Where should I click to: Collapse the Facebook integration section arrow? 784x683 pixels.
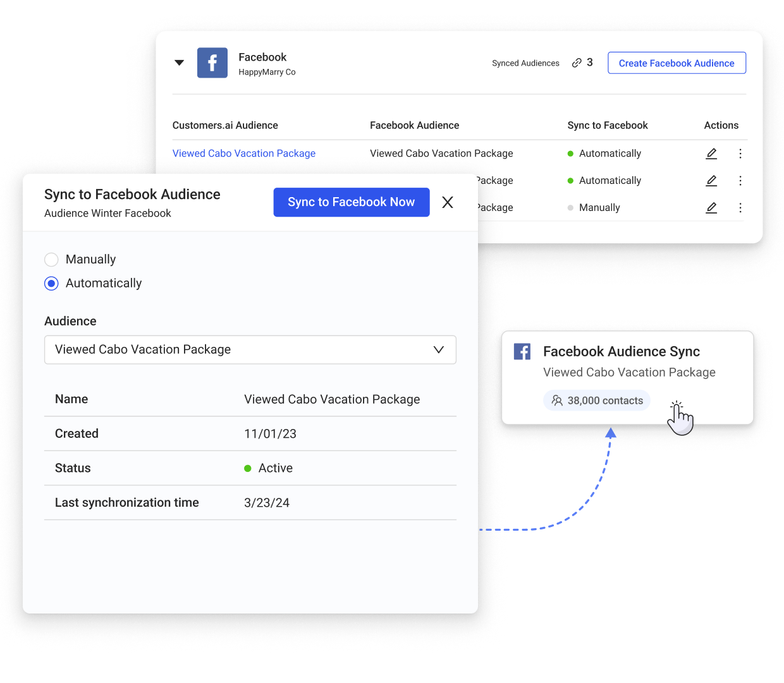(180, 63)
